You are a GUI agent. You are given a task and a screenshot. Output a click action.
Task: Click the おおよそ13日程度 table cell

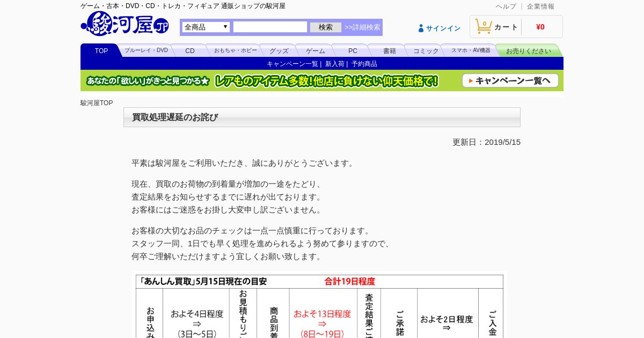[x=322, y=313]
